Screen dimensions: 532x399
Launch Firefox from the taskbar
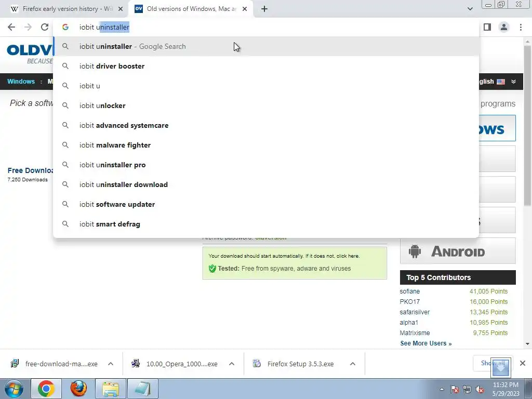78,389
